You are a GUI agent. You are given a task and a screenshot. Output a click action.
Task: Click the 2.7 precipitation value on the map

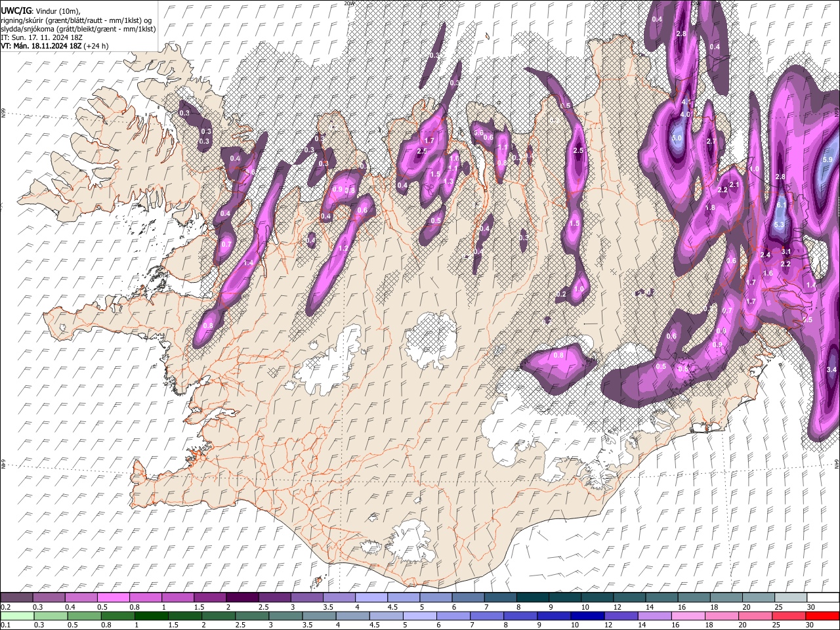(x=711, y=142)
